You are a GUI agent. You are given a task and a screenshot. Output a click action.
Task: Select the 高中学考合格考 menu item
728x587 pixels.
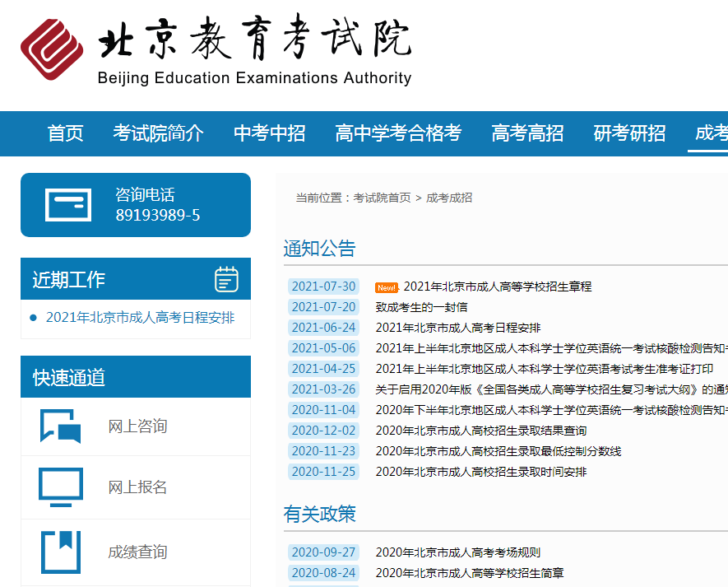pyautogui.click(x=398, y=133)
